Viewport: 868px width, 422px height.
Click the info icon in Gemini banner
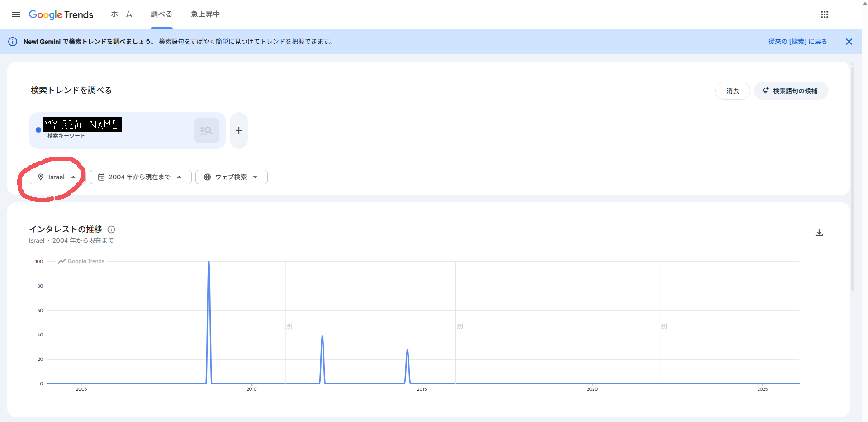click(x=13, y=42)
